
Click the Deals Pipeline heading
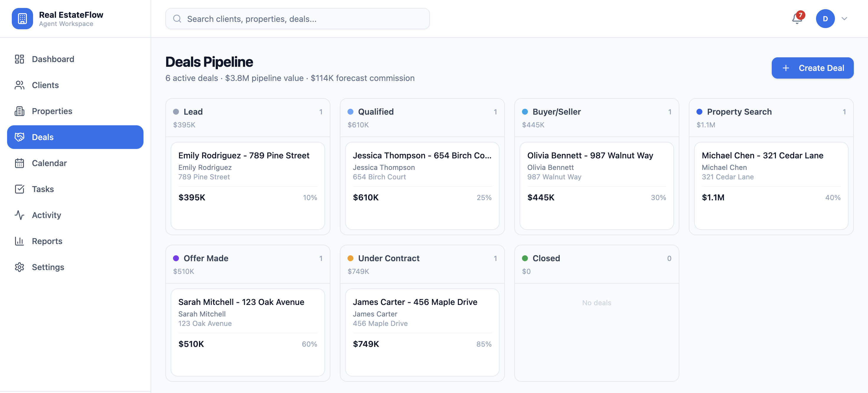[x=209, y=62]
